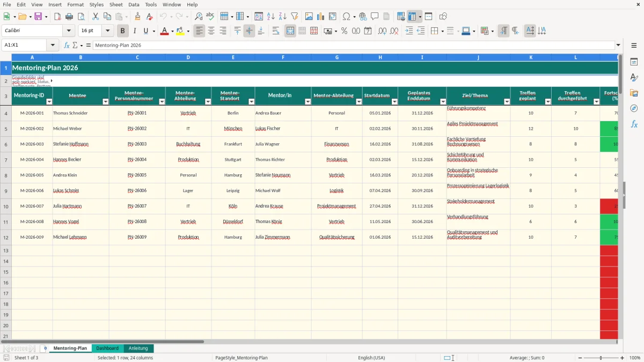Click the Save document icon
Viewport: 644px width, 362px height.
(x=38, y=17)
